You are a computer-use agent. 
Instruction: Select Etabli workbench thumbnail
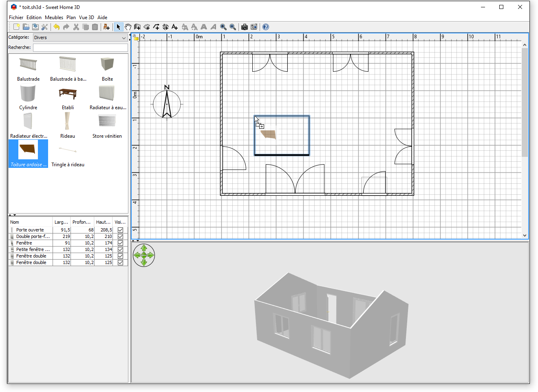click(68, 94)
